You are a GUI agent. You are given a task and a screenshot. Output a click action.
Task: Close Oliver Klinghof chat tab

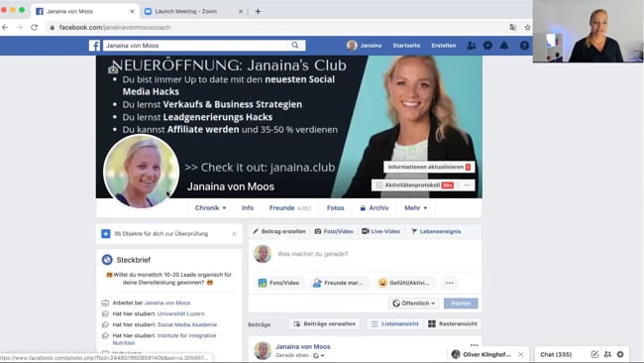click(521, 354)
